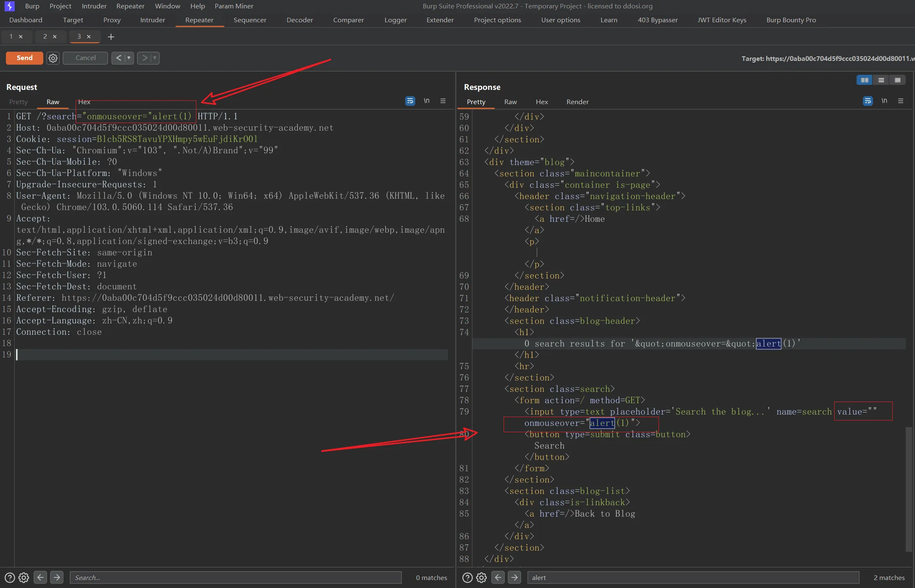Toggle non-printable characters in Response panel

884,101
